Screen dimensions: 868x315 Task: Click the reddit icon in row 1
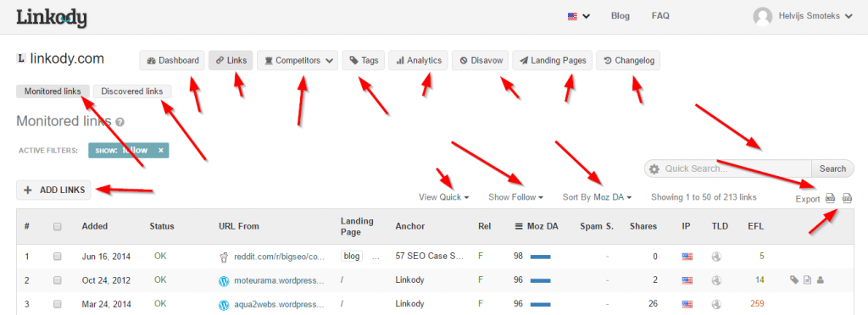[x=224, y=257]
